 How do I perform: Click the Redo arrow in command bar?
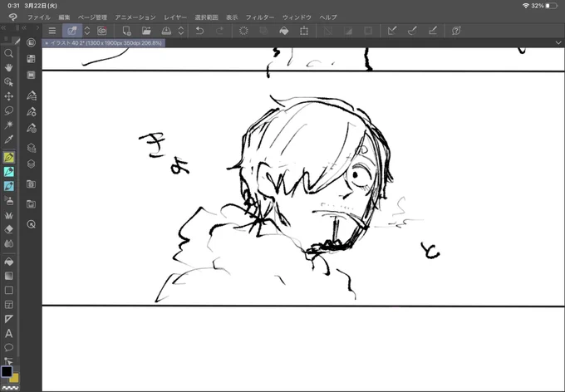tap(219, 31)
